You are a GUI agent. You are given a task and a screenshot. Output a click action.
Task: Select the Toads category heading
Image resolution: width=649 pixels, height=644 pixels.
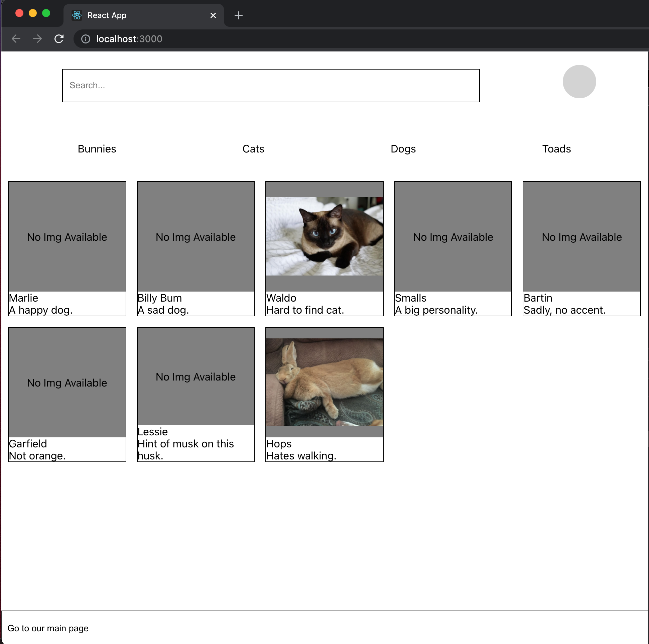556,149
